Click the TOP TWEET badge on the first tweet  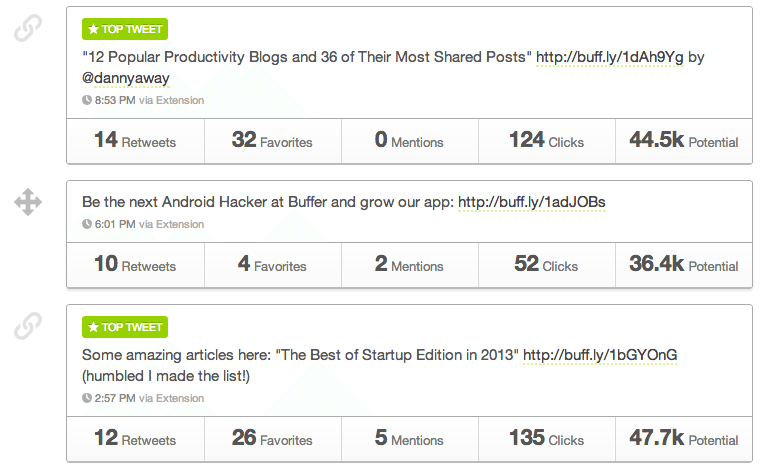tap(125, 29)
